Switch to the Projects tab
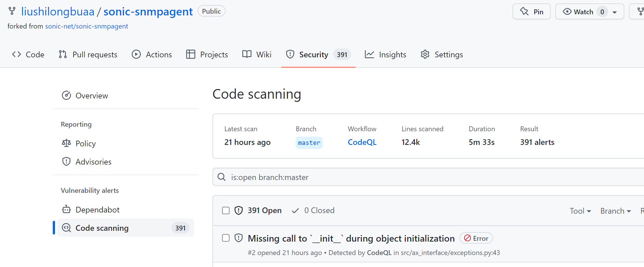The height and width of the screenshot is (267, 644). tap(207, 54)
